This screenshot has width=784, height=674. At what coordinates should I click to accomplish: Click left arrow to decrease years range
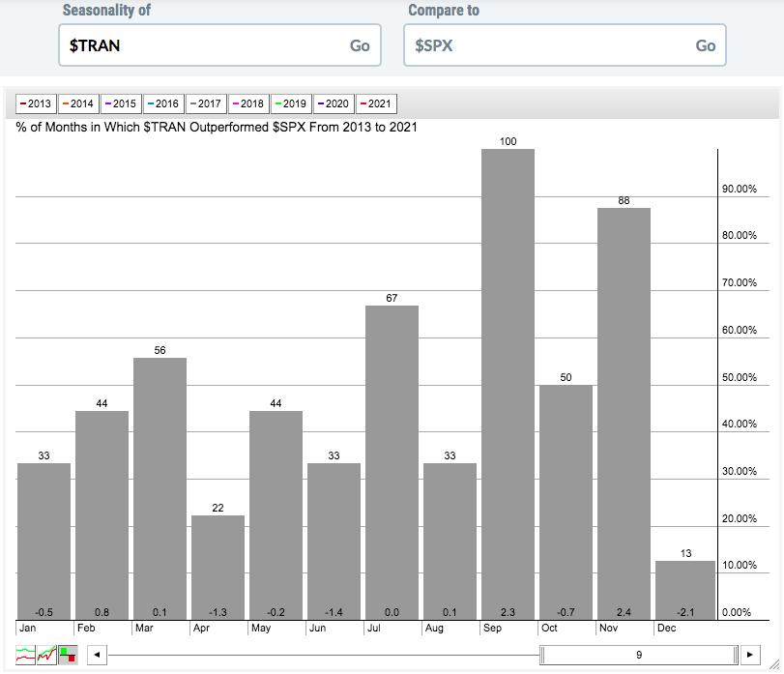97,655
